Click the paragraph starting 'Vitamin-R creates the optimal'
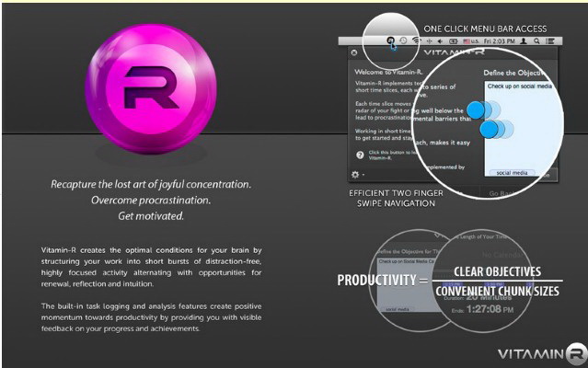Screen dimensions: 588x368 [x=152, y=267]
